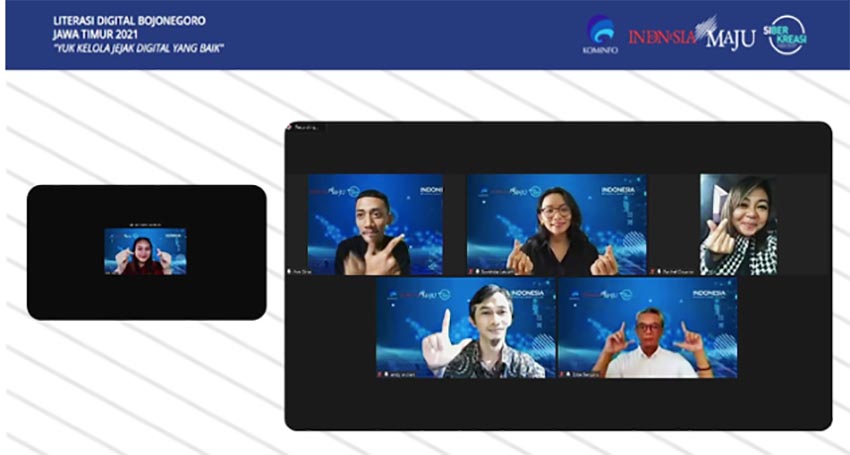850x455 pixels.
Task: Click the "JAWA TIMUR 2021" text
Action: [x=95, y=34]
